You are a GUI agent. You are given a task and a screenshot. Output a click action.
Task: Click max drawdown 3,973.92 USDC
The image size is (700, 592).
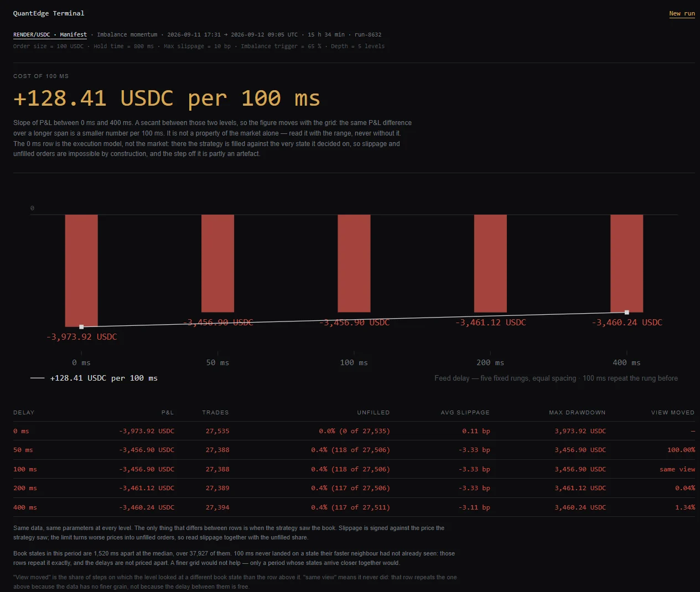pos(580,431)
